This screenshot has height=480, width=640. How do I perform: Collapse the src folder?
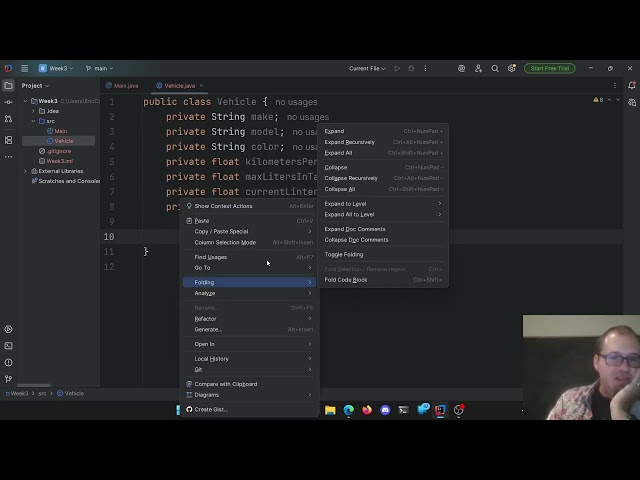click(x=33, y=121)
